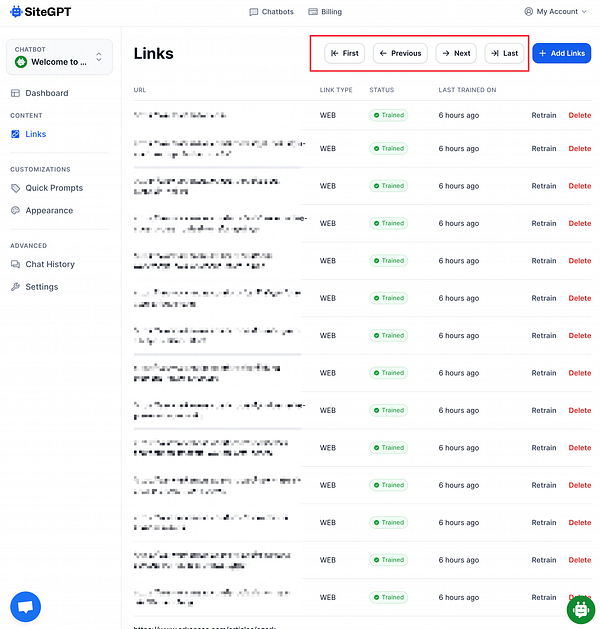Click the Billing card icon
The height and width of the screenshot is (629, 600).
point(313,12)
